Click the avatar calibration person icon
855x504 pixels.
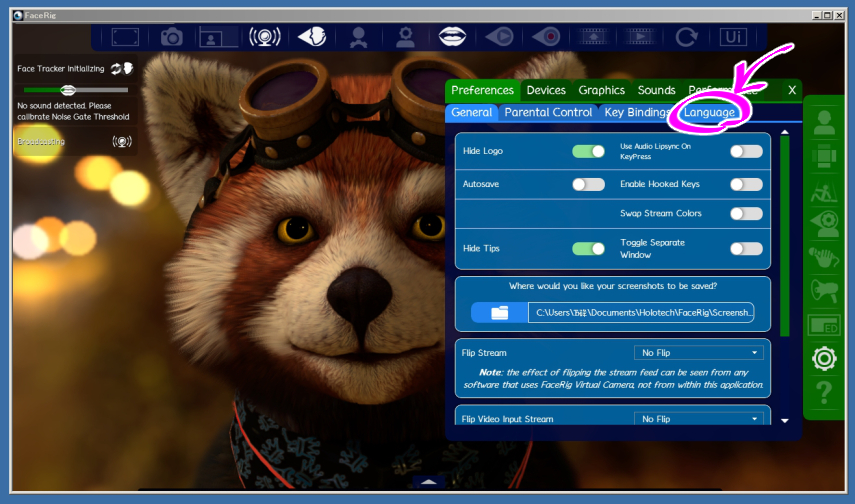point(358,37)
